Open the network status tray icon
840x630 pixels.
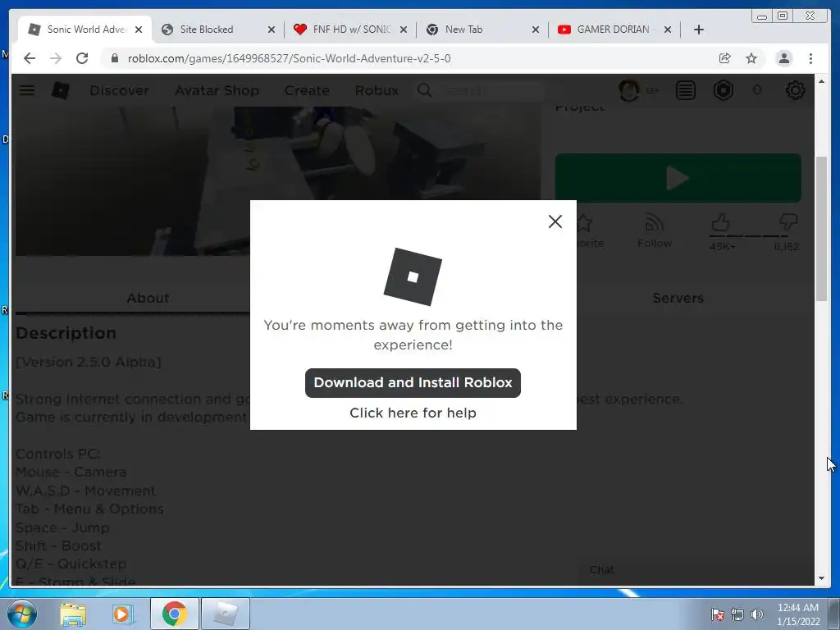[737, 614]
